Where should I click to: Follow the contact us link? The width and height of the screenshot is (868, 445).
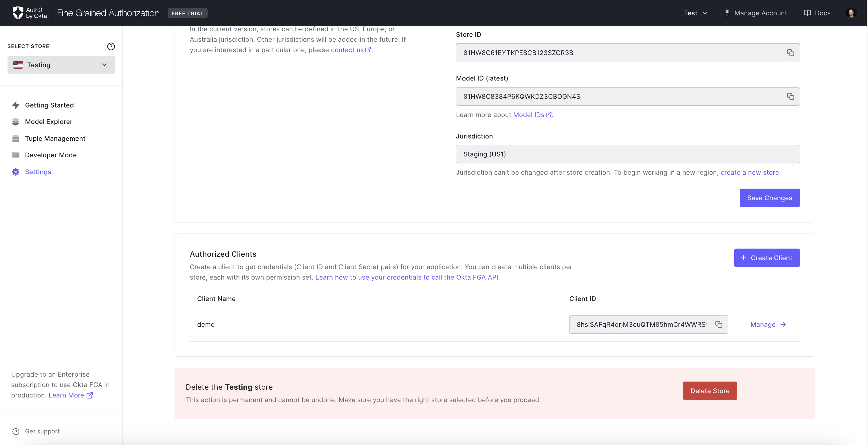click(347, 50)
